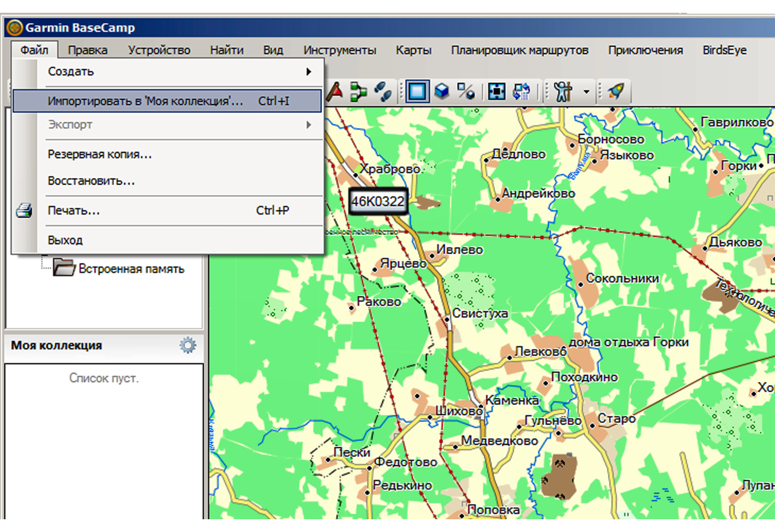Image resolution: width=775 pixels, height=532 pixels.
Task: Click Походкино village on the map
Action: (x=584, y=377)
